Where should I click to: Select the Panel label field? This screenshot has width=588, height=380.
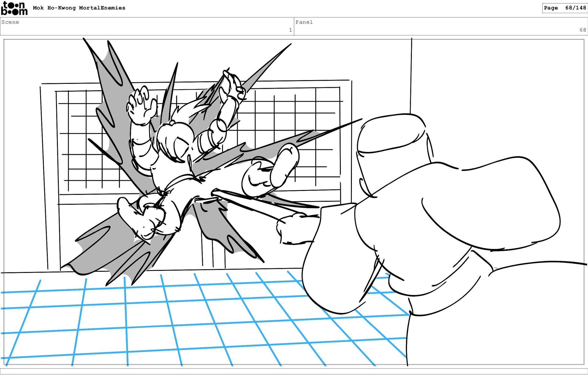[x=304, y=22]
